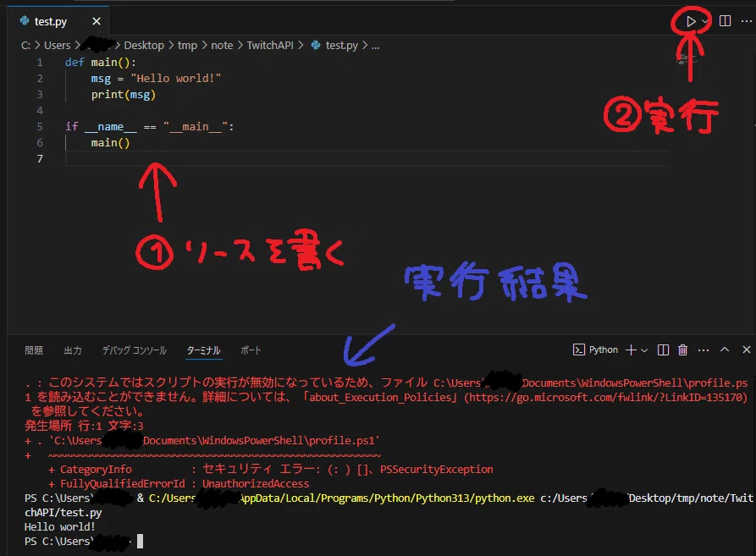Image resolution: width=756 pixels, height=556 pixels.
Task: Click the TwitchAPI breadcrumb segment
Action: pos(270,46)
